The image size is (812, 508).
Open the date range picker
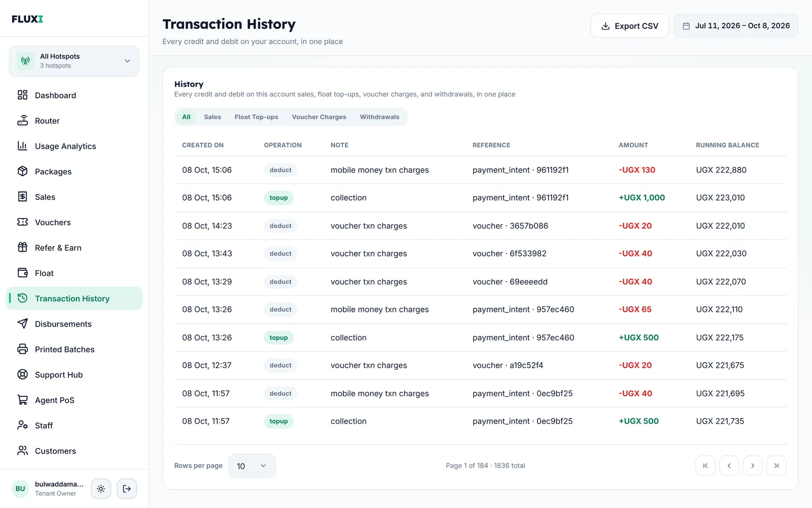(736, 26)
